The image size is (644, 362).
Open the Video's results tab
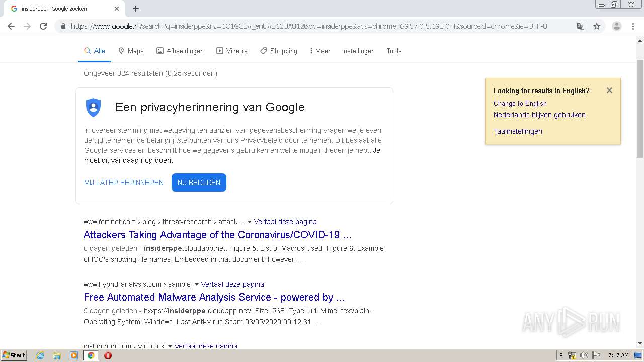(232, 51)
